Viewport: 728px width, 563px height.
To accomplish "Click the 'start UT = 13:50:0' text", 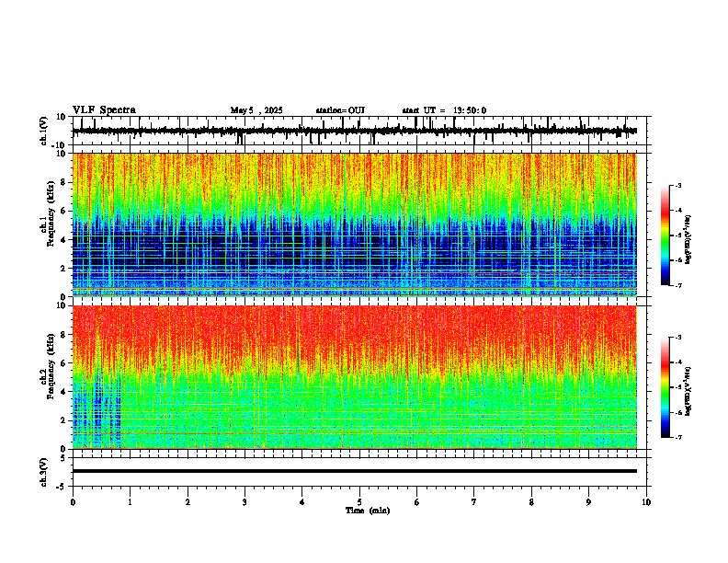I will point(444,110).
